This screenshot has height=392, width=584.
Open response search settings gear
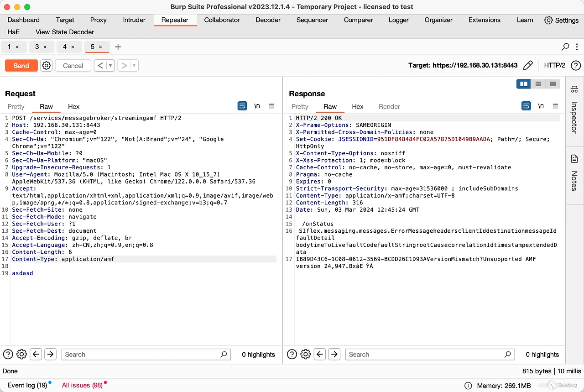point(306,354)
